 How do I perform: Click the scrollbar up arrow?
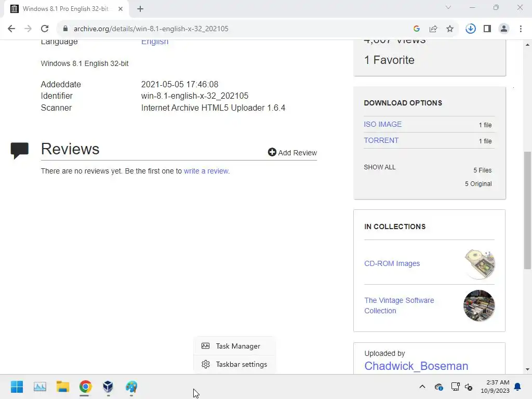point(528,45)
